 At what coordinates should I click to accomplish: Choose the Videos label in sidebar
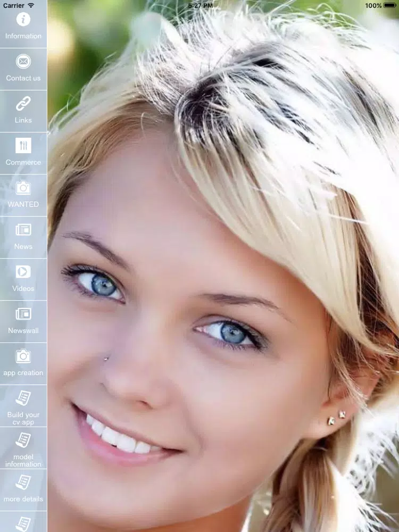pyautogui.click(x=23, y=288)
